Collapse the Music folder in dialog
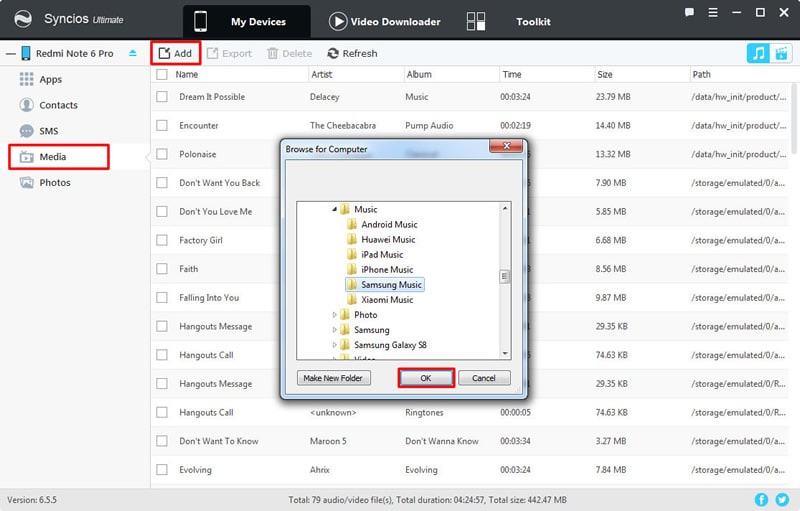This screenshot has height=511, width=800. [x=334, y=209]
